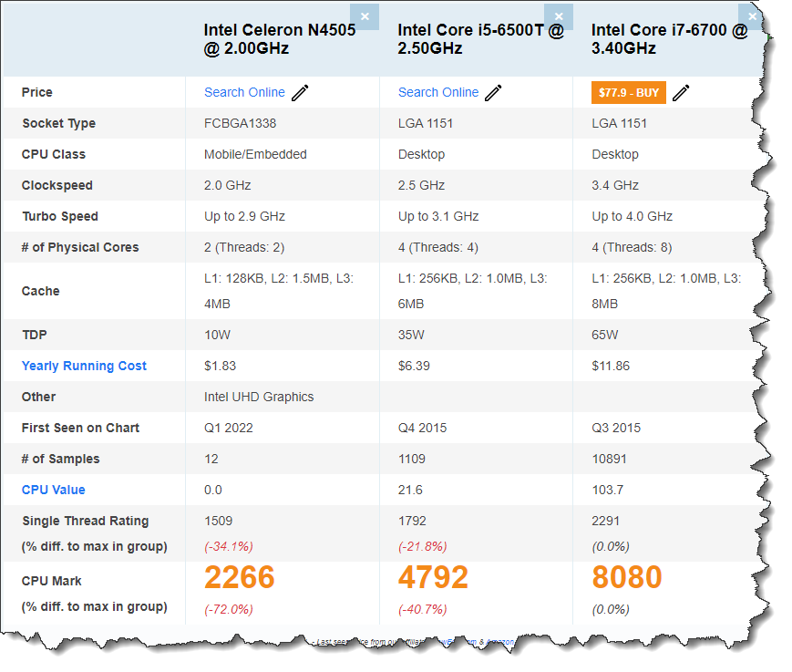
Task: Click the $1.83 yearly running cost
Action: coord(221,366)
